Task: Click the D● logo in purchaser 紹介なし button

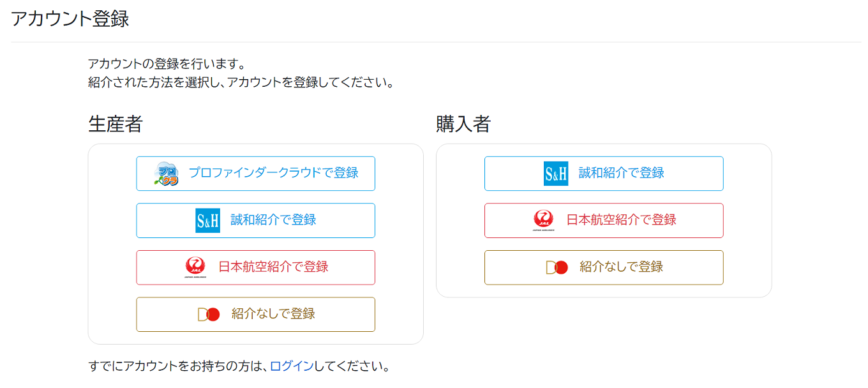Action: coord(557,267)
